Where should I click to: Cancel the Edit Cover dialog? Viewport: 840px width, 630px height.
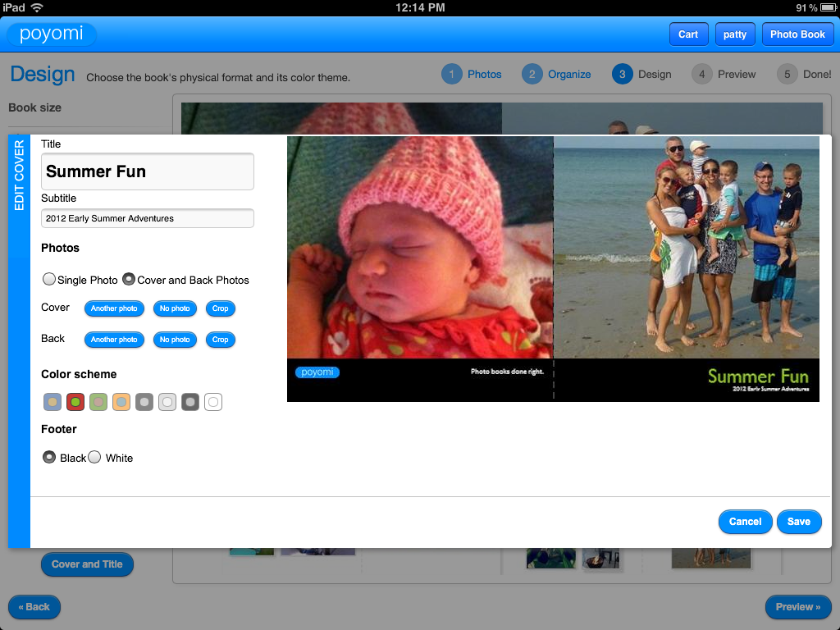(x=745, y=522)
